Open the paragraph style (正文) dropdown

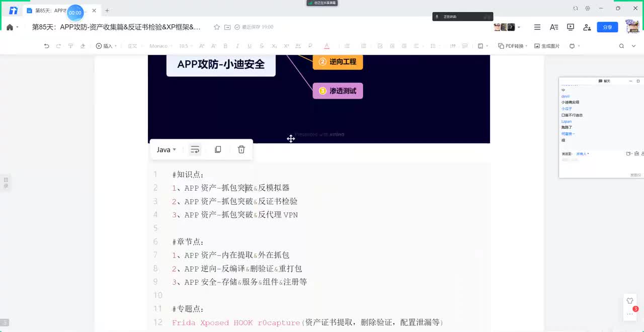pyautogui.click(x=135, y=46)
